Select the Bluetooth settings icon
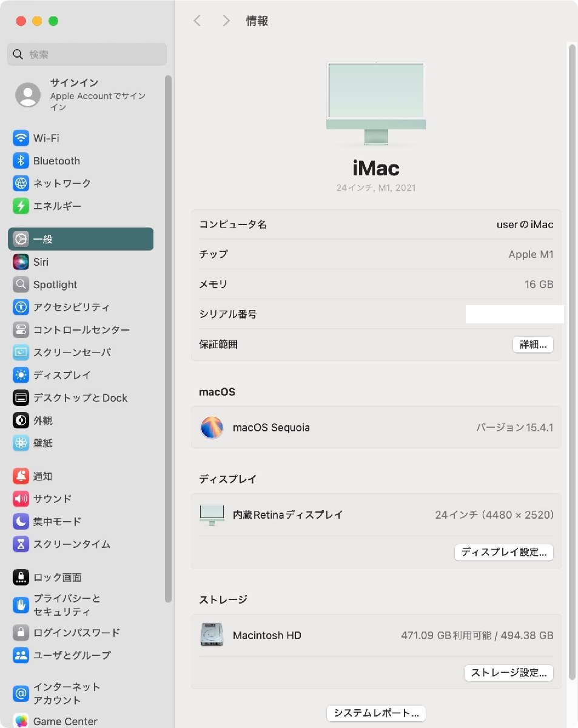This screenshot has height=728, width=578. coord(21,160)
